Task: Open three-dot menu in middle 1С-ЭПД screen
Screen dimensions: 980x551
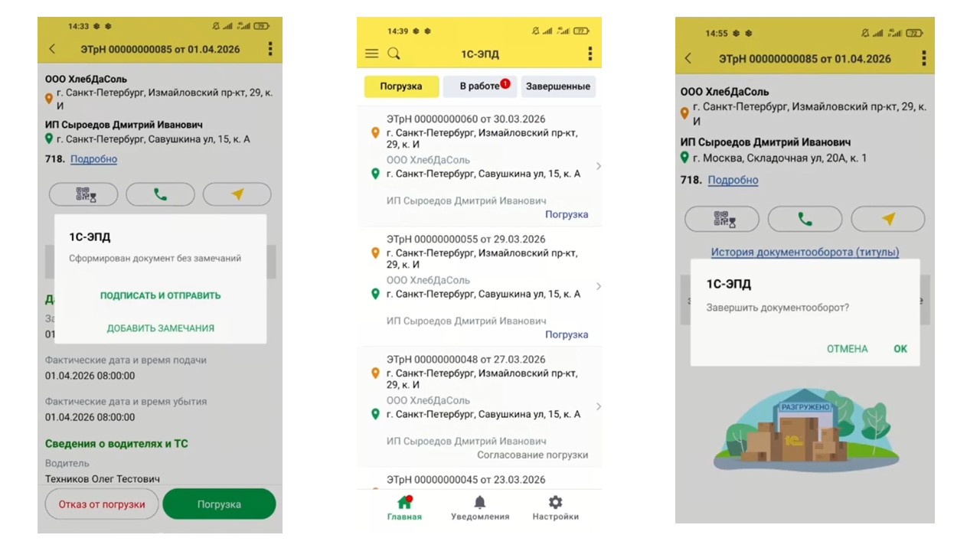Action: (x=590, y=54)
